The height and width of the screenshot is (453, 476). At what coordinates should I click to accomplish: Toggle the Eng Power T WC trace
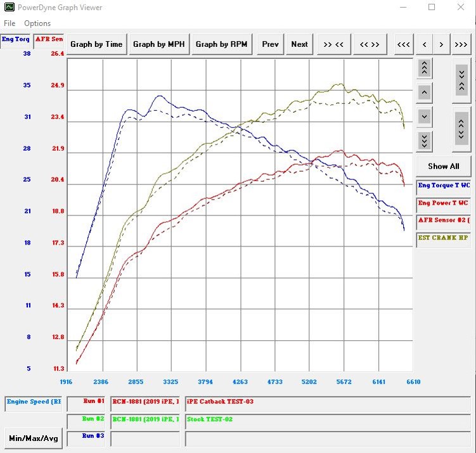point(443,203)
